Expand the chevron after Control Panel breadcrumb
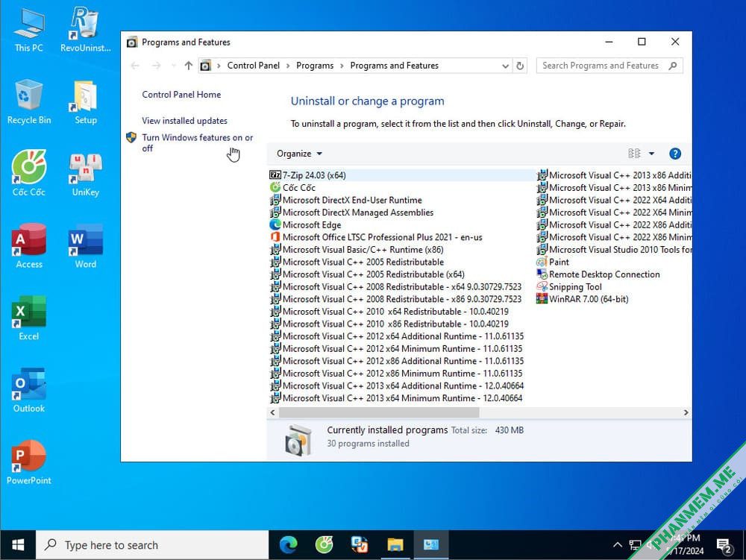Image resolution: width=746 pixels, height=560 pixels. coord(288,66)
